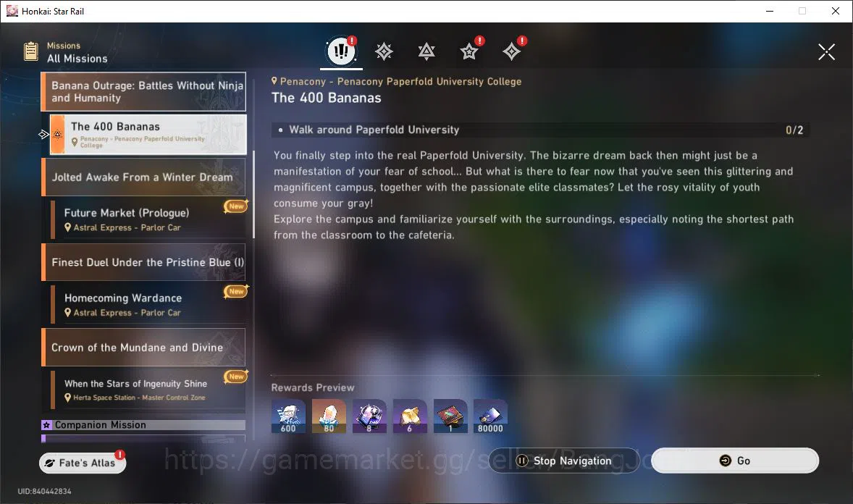Open Crown of the Mundane and Divine group
This screenshot has width=853, height=504.
tap(143, 348)
